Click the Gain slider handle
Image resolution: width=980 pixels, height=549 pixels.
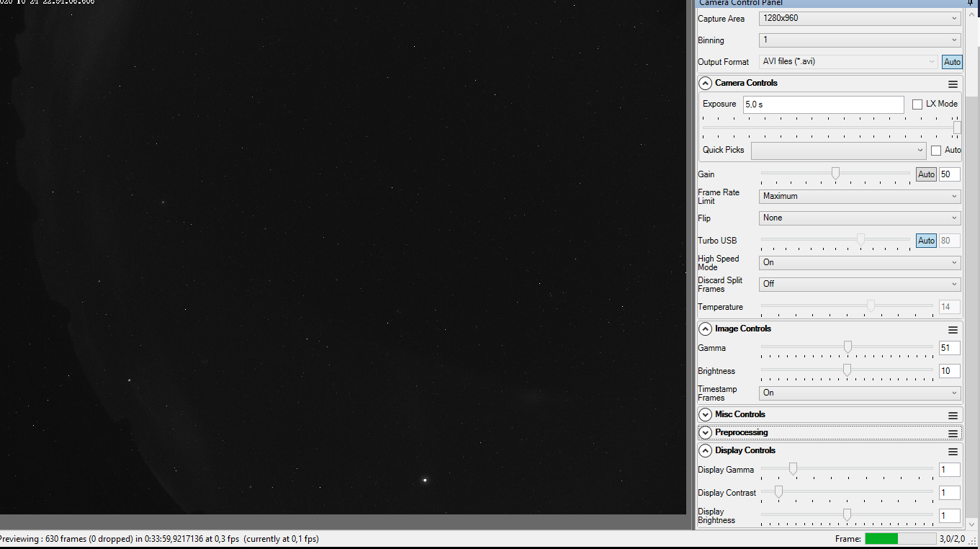click(x=835, y=173)
